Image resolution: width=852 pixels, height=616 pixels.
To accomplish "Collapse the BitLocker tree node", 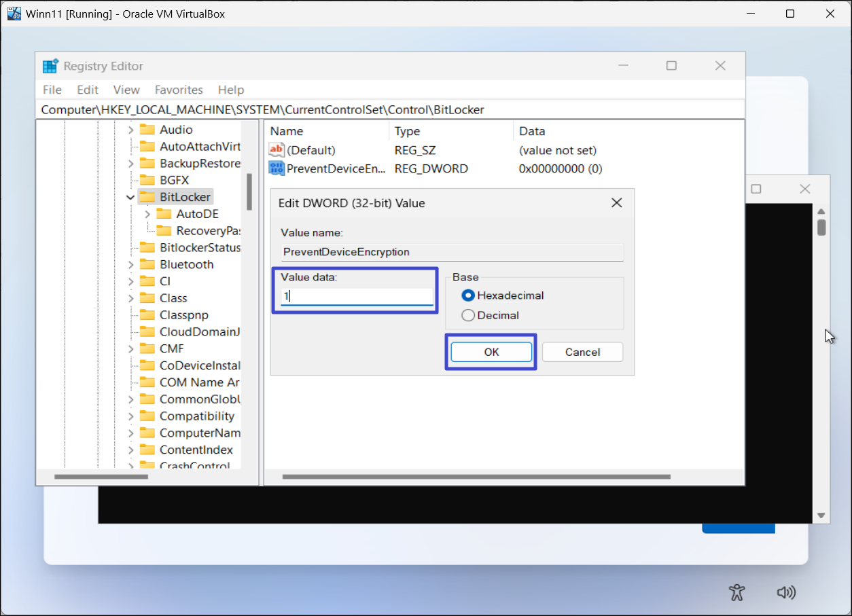I will pos(130,197).
